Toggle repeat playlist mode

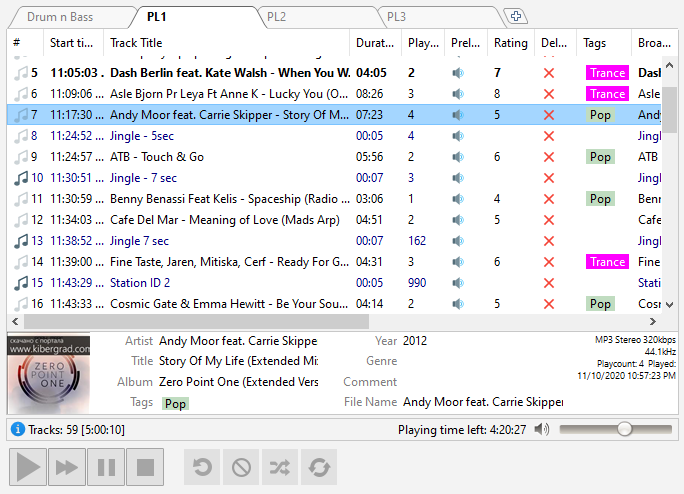tap(319, 467)
